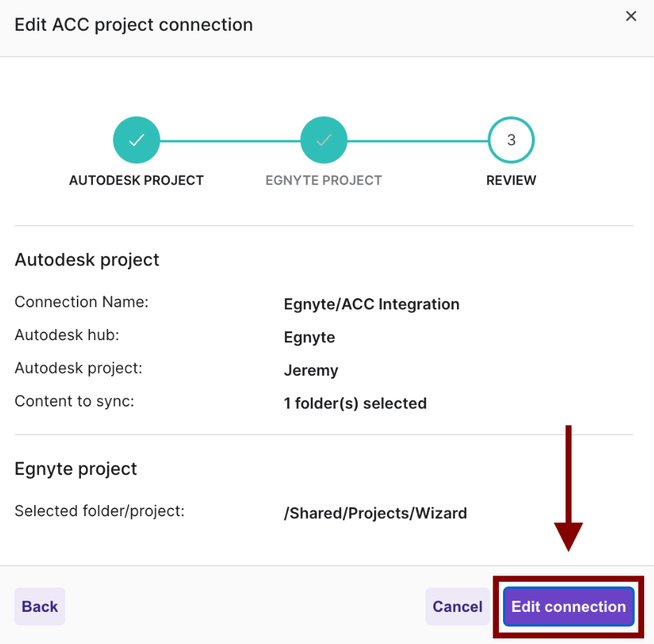
Task: Click the 'Egnyte project' section heading
Action: pos(76,469)
